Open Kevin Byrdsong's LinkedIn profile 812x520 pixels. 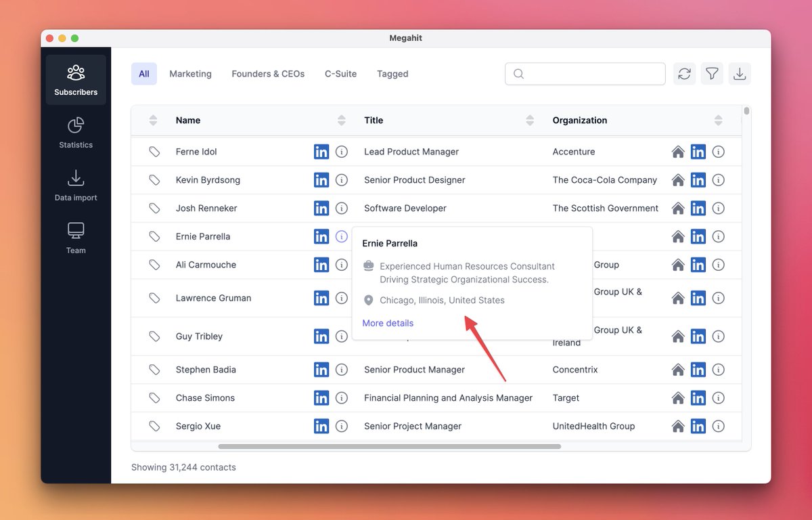coord(321,180)
